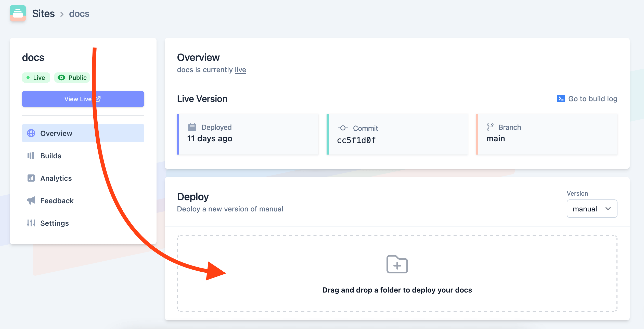Click the Public eye visibility badge
Image resolution: width=644 pixels, height=329 pixels.
pos(72,78)
